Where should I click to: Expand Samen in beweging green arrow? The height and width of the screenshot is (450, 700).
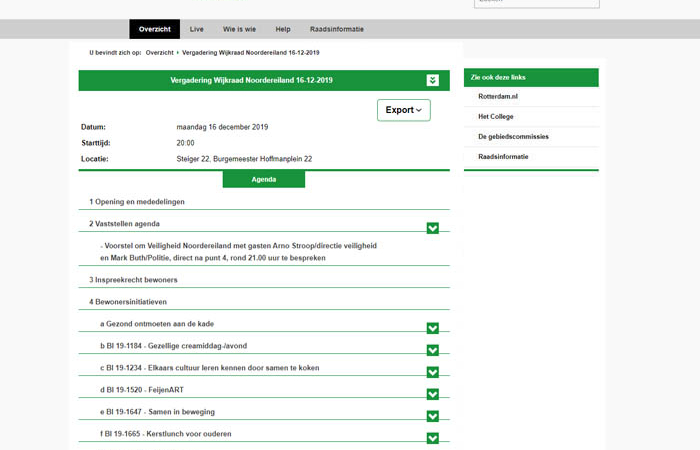tap(432, 416)
